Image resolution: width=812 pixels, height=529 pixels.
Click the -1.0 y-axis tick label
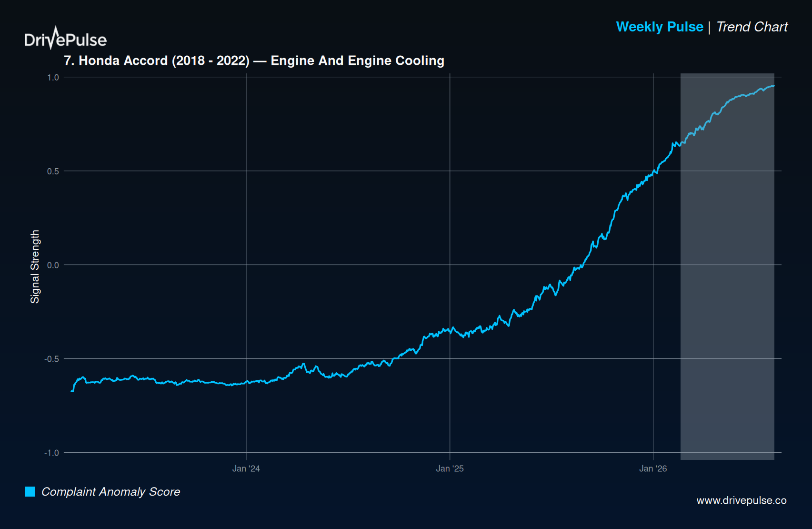[x=51, y=453]
